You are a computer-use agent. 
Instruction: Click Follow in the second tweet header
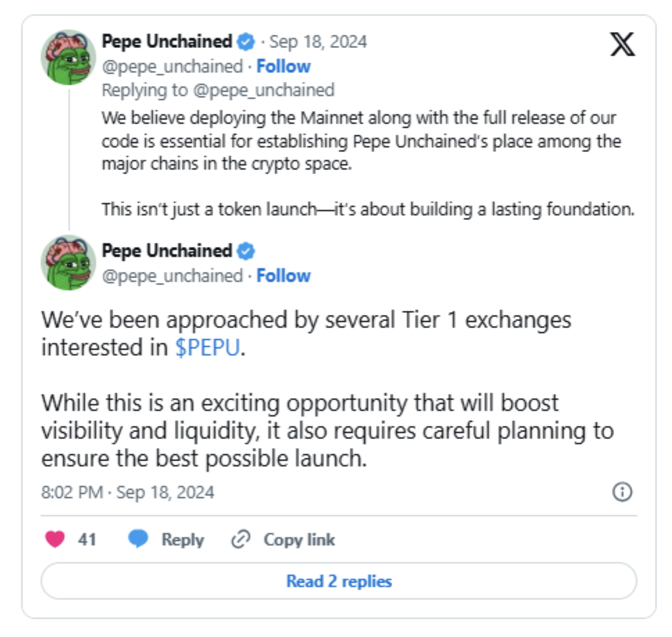coord(283,276)
